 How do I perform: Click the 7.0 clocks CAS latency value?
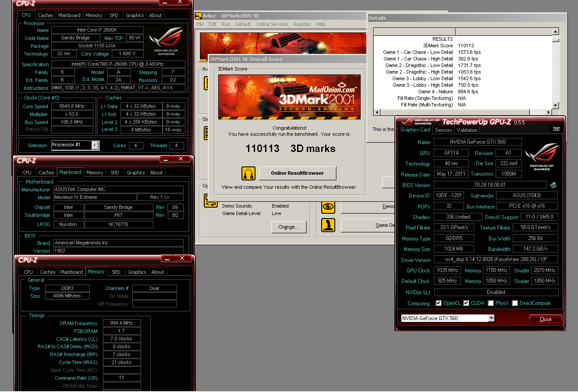click(122, 339)
